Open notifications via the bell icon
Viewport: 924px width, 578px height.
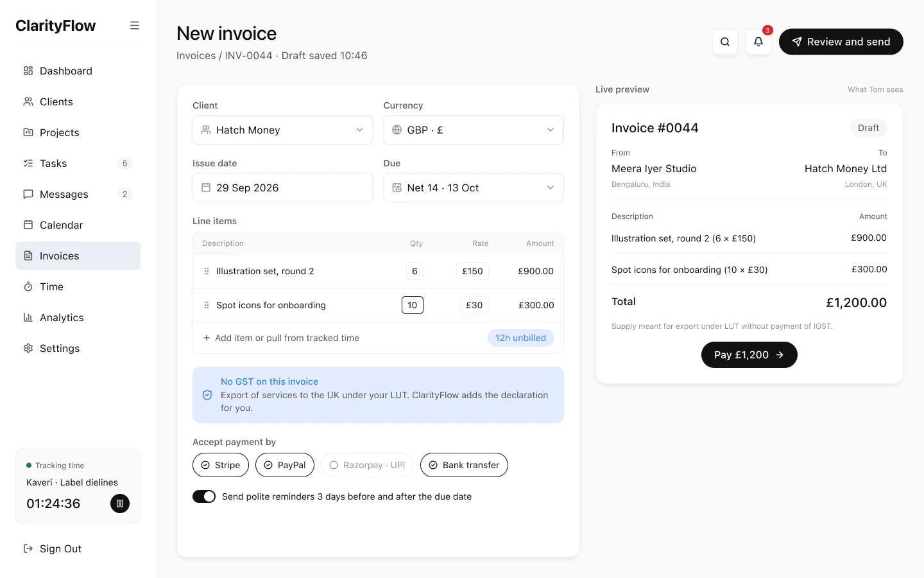click(x=758, y=42)
